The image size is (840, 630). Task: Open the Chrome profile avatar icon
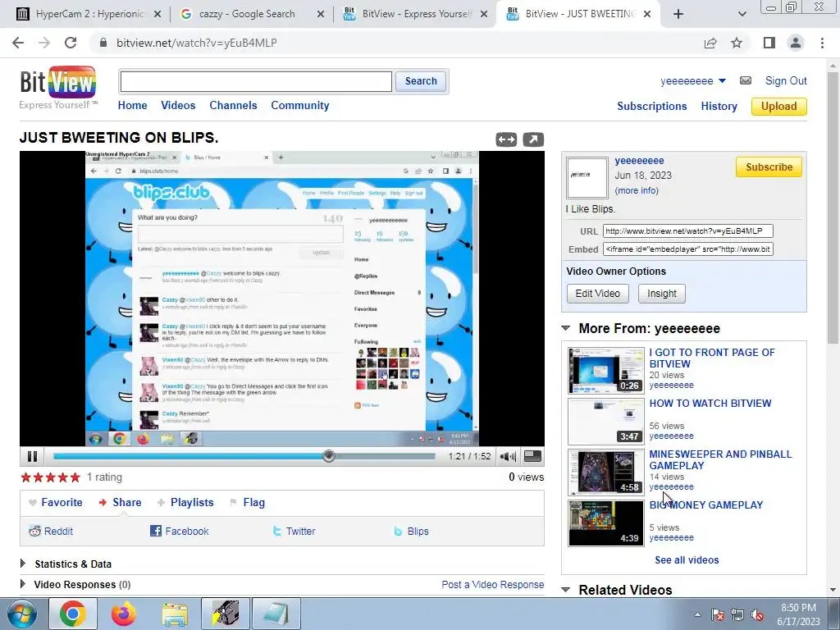click(796, 43)
